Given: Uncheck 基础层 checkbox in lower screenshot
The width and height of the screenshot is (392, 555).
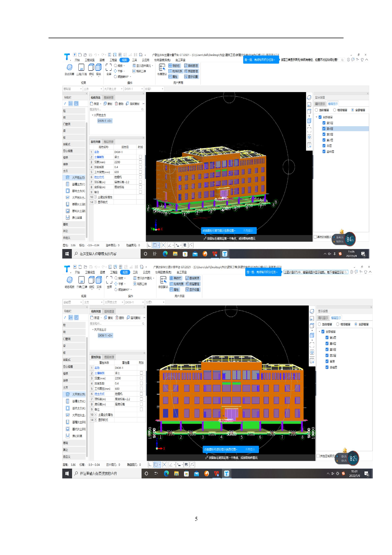Looking at the screenshot, I should tap(327, 367).
